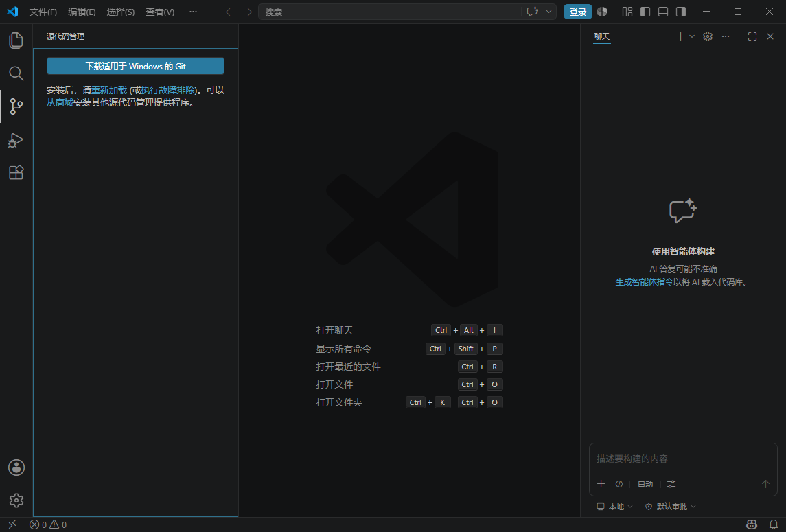The height and width of the screenshot is (532, 786).
Task: Open Customize Layout icon
Action: tap(627, 12)
